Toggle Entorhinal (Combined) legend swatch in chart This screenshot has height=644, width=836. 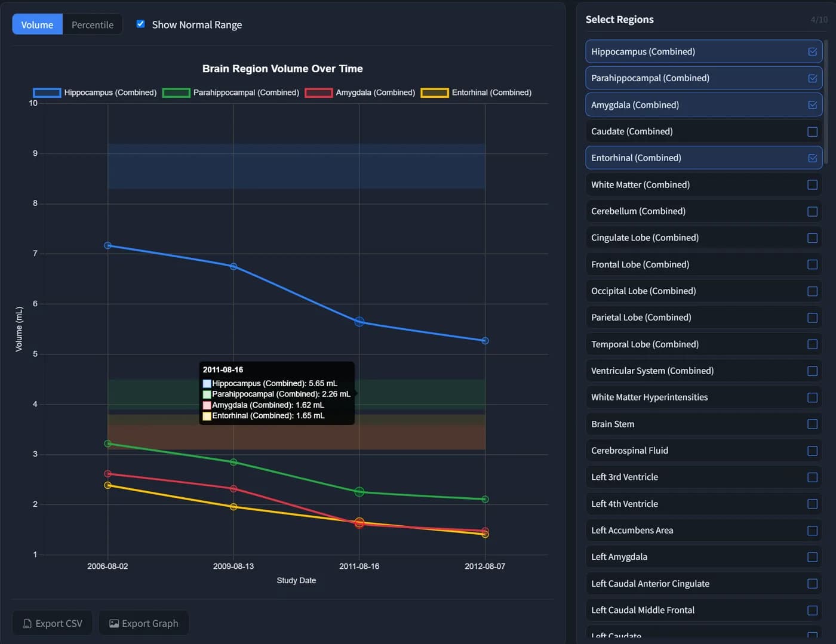click(435, 93)
